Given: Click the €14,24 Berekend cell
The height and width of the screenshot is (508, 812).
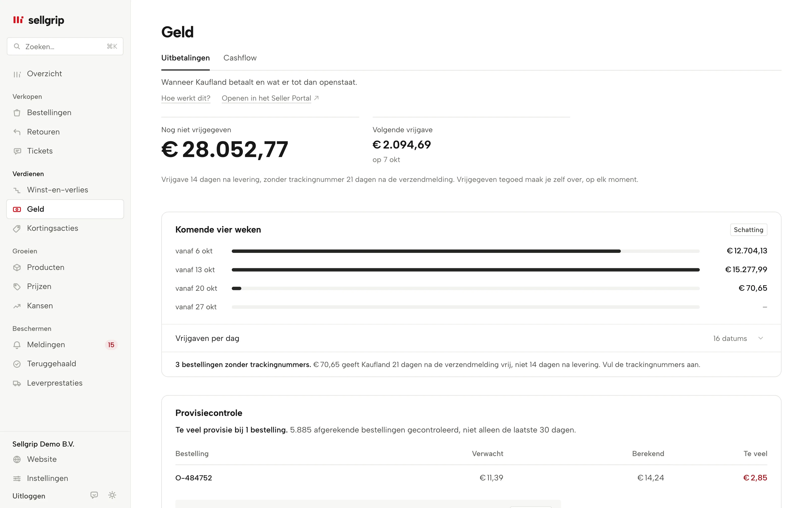Looking at the screenshot, I should click(650, 478).
